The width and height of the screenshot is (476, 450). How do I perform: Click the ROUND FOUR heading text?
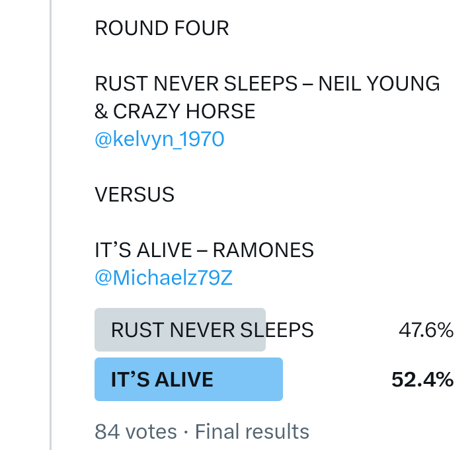[x=162, y=28]
